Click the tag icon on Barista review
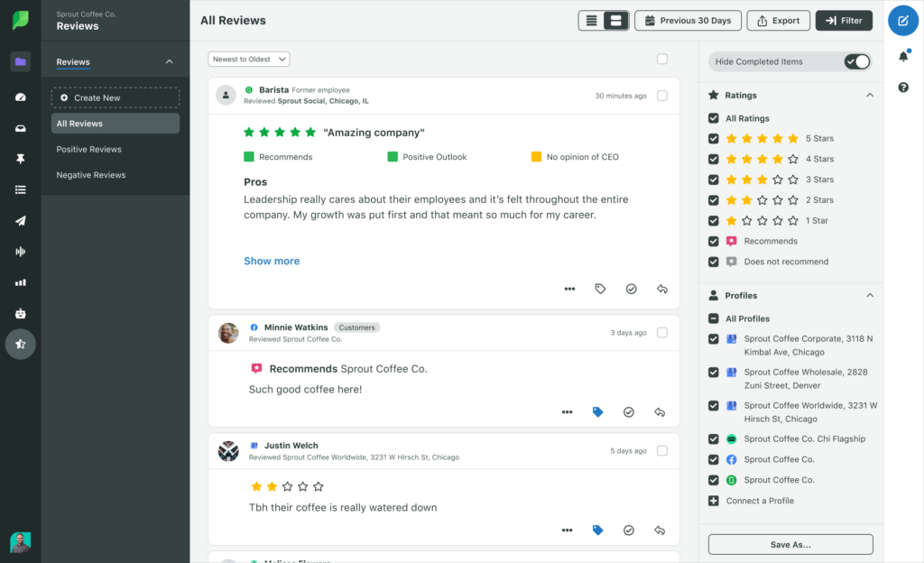 pyautogui.click(x=600, y=289)
